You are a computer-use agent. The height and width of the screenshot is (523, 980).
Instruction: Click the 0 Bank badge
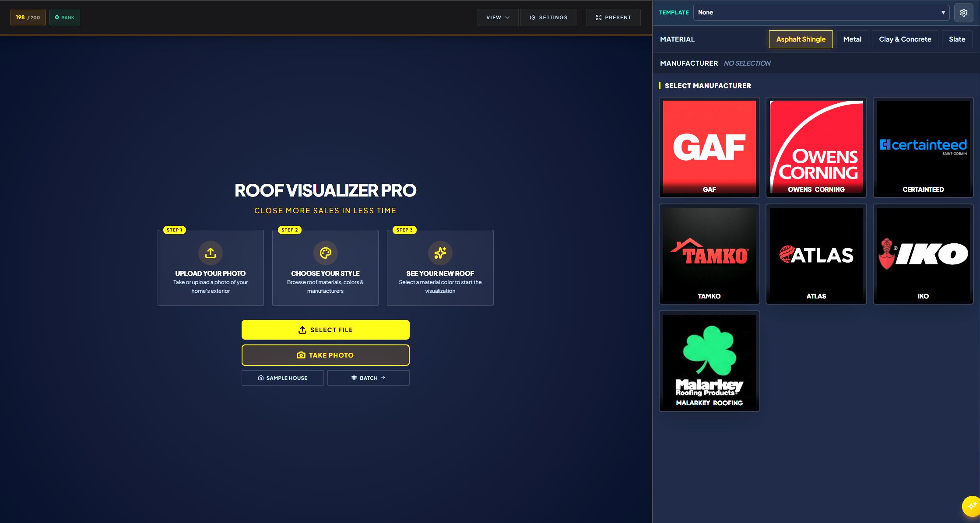(65, 18)
